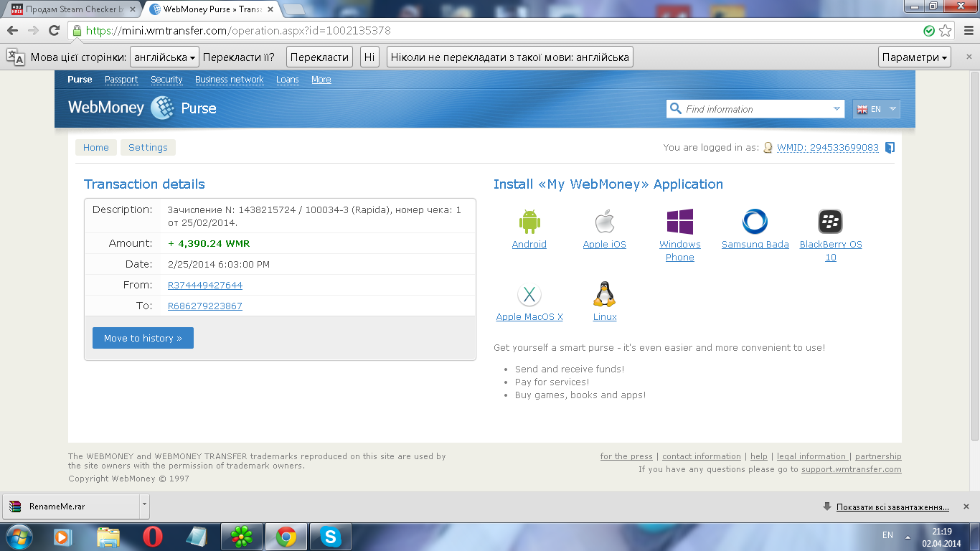Screen dimensions: 980x551
Task: Open the Samsung Bada icon
Action: coord(755,222)
